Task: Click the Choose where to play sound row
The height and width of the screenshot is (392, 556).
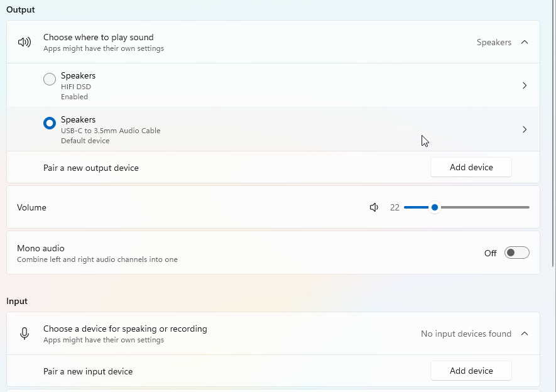Action: pyautogui.click(x=251, y=42)
